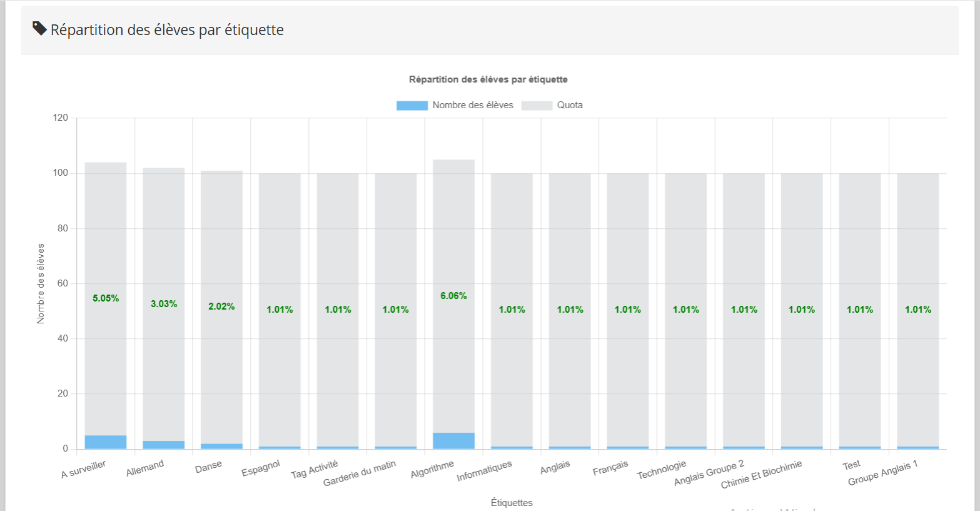
Task: Hide the Quota dataset via its legend label
Action: click(x=570, y=105)
